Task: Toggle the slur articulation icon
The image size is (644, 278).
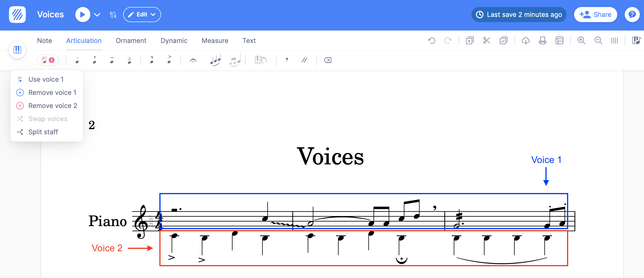Action: (x=215, y=60)
